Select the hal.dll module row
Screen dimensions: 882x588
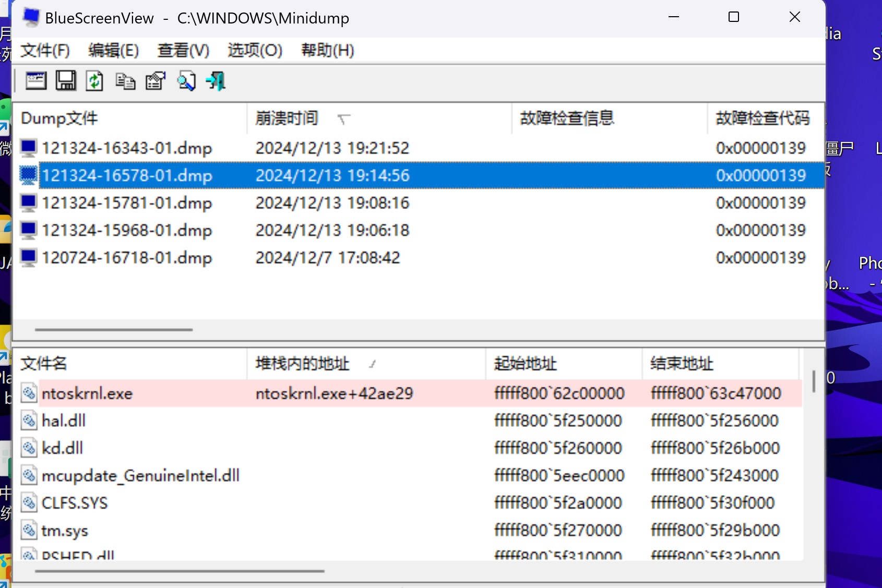click(64, 421)
